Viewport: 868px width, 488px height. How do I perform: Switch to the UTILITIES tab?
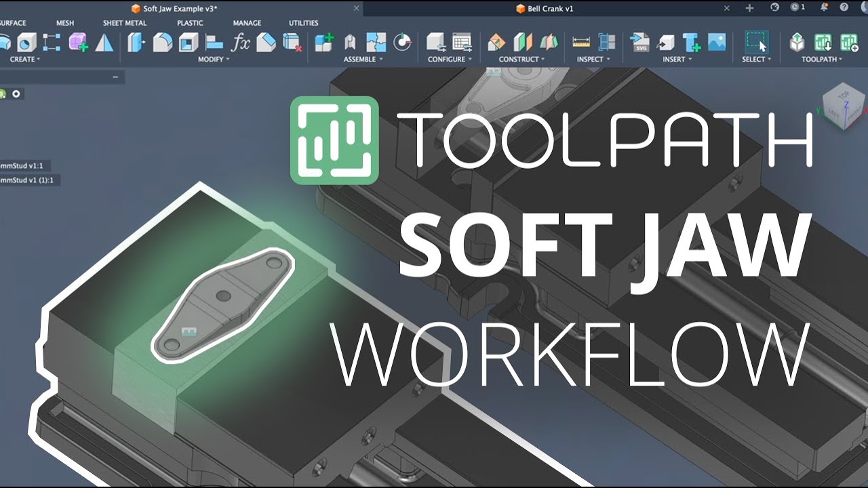304,23
